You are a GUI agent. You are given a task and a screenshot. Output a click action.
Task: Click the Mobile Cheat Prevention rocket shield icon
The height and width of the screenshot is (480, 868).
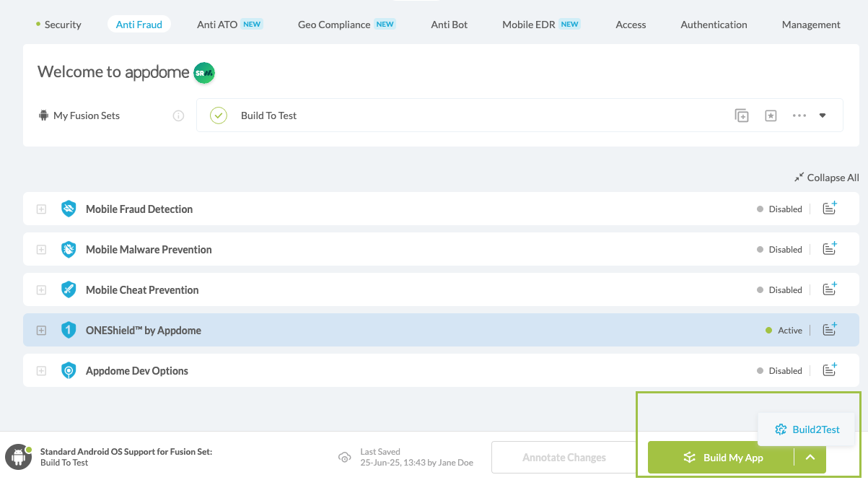click(68, 289)
